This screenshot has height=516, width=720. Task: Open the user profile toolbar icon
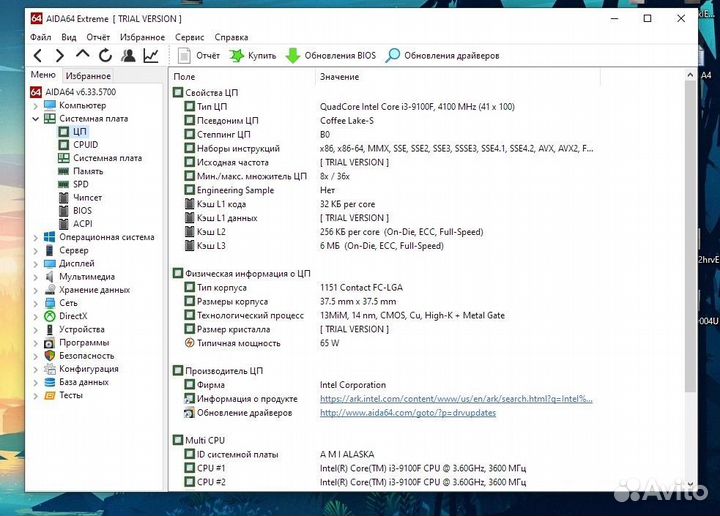pos(129,56)
